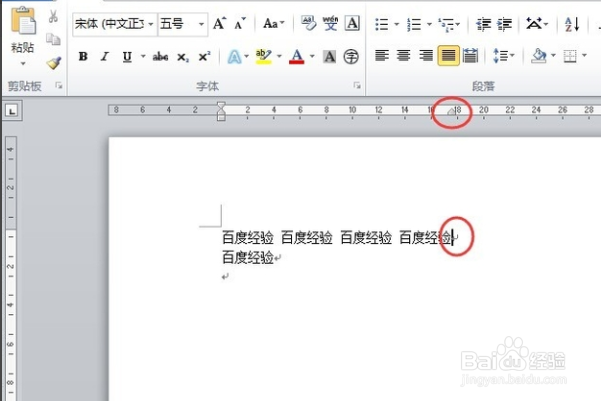Open the Borders dropdown arrow
This screenshot has height=401, width=601.
[x=585, y=56]
